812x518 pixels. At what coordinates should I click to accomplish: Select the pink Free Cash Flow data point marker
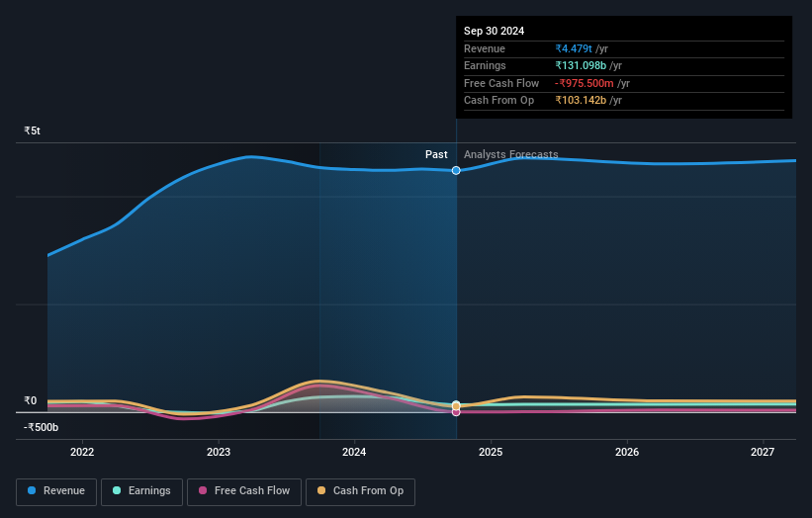pyautogui.click(x=456, y=412)
